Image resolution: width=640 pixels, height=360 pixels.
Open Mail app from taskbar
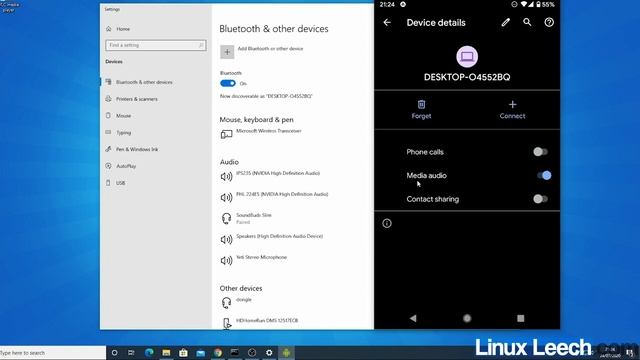coord(200,353)
